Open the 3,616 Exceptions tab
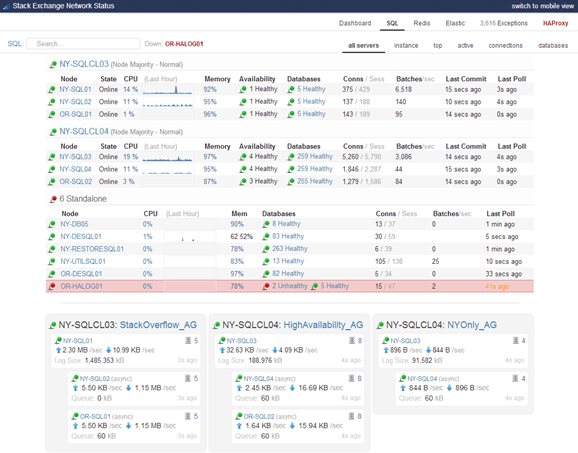 [504, 23]
